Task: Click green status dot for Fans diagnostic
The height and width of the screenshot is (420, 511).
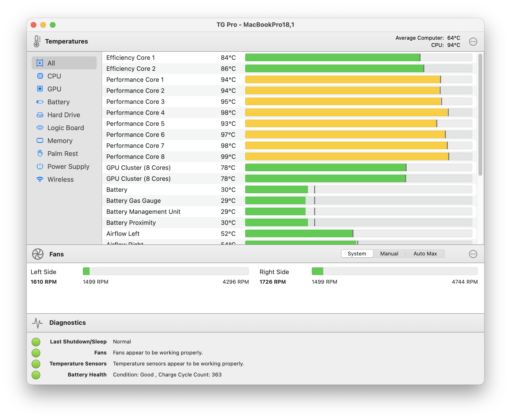Action: [36, 353]
